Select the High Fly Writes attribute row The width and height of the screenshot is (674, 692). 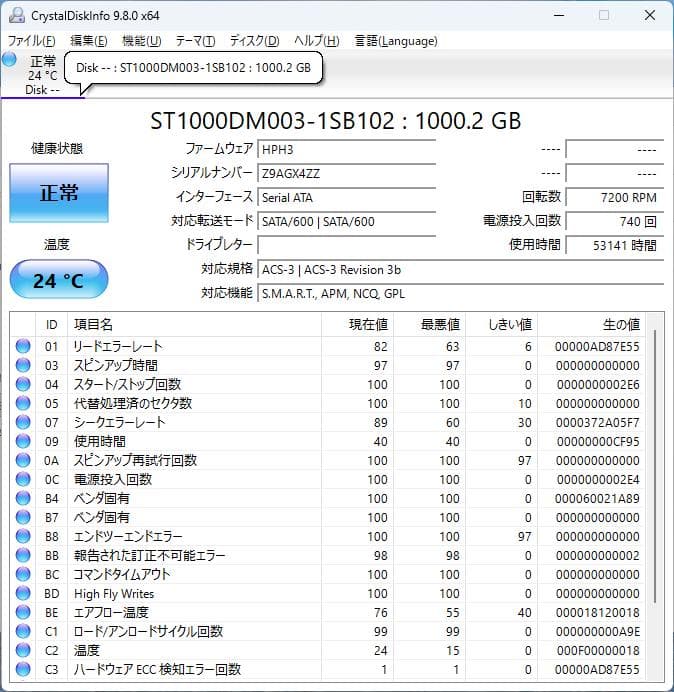point(328,593)
